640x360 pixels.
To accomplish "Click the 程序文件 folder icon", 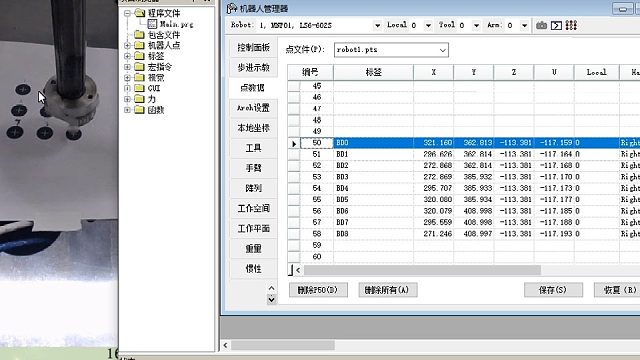I will pyautogui.click(x=140, y=13).
